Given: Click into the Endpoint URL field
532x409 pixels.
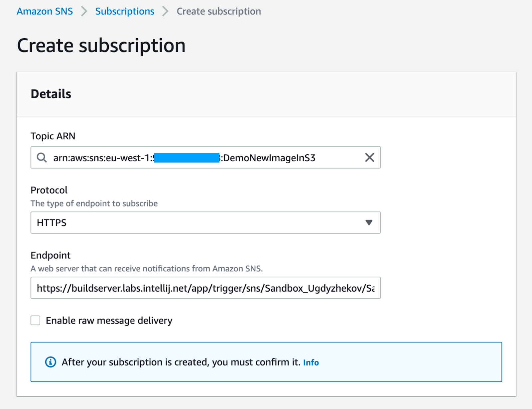Looking at the screenshot, I should click(x=205, y=288).
